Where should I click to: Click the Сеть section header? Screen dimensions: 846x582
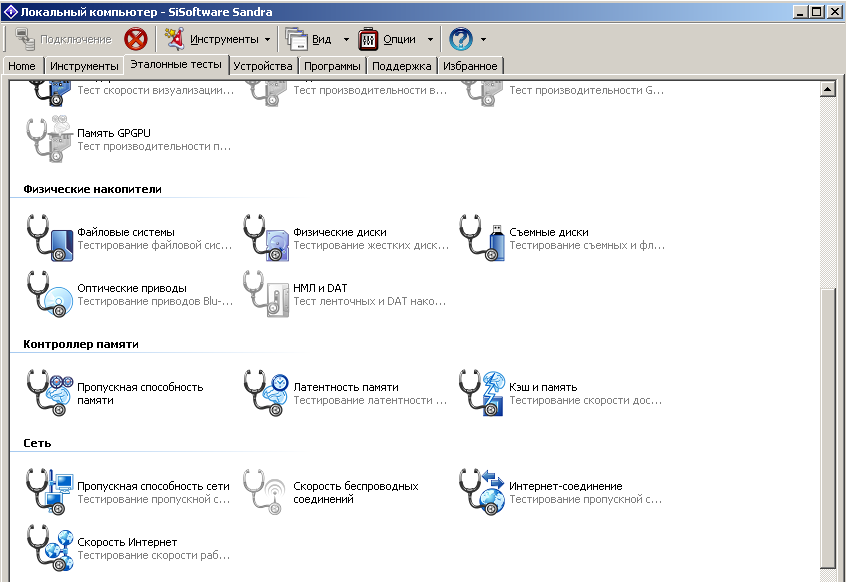(x=37, y=443)
